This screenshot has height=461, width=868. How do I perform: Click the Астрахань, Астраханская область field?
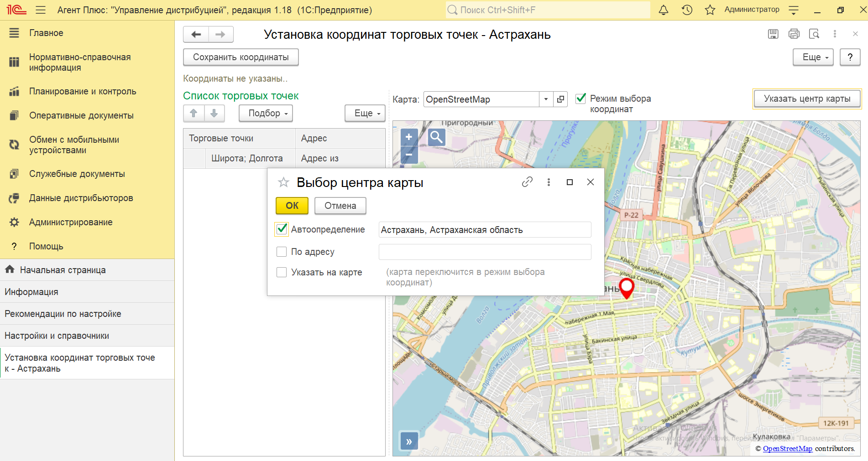click(485, 229)
